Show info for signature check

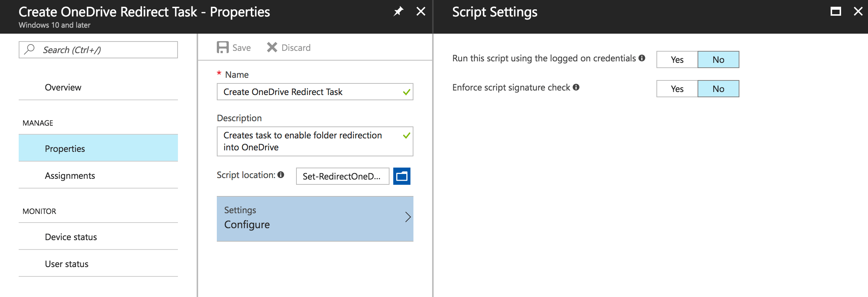576,87
